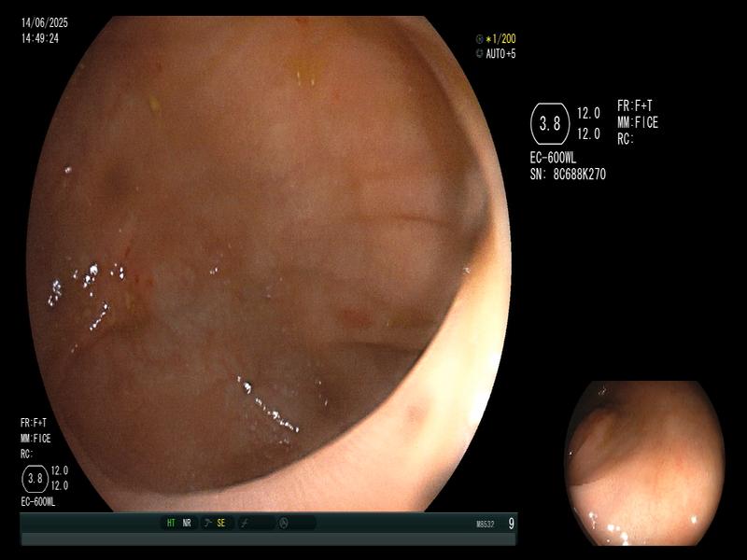Click the image counter 9 in the status bar
Image resolution: width=747 pixels, height=560 pixels.
coord(511,524)
